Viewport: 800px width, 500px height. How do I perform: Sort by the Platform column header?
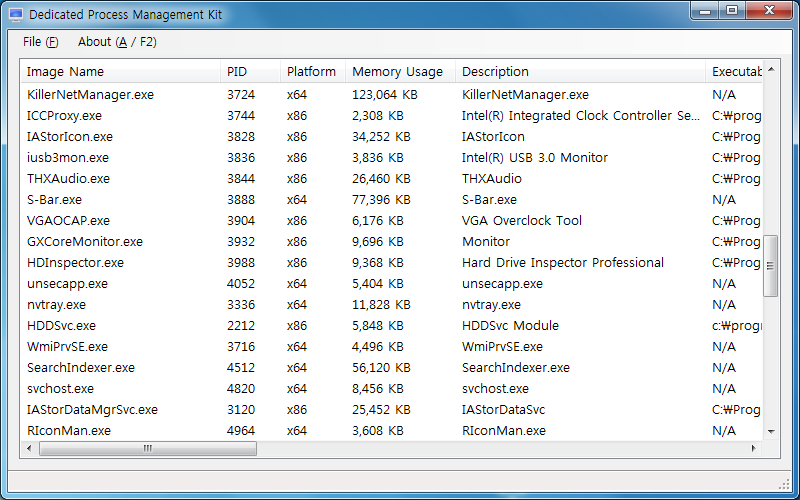313,71
